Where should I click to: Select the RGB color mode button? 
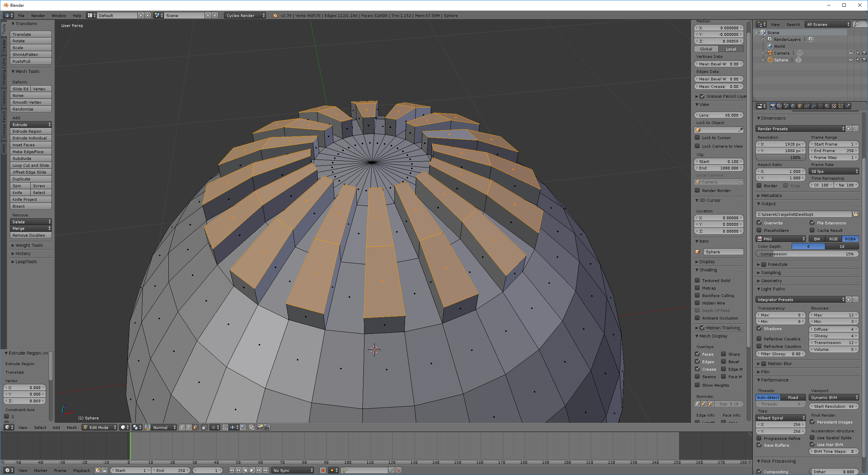click(833, 239)
